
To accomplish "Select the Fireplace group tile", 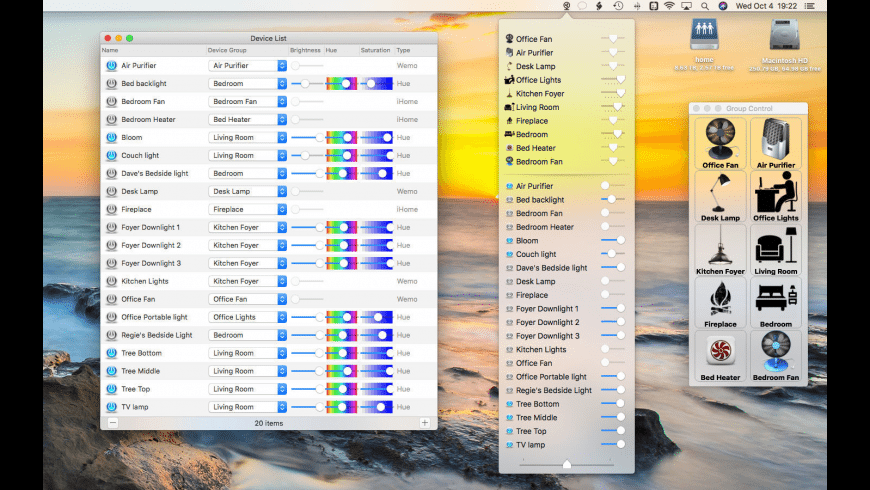I will click(x=720, y=303).
